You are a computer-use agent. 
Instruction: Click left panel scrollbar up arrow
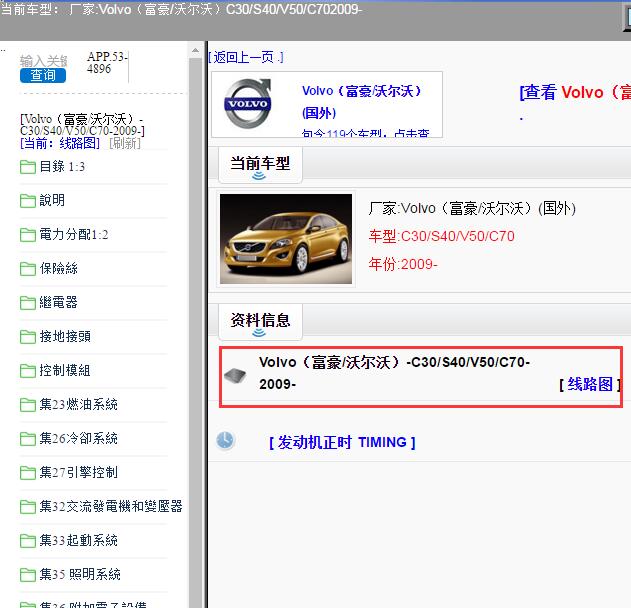tap(196, 50)
